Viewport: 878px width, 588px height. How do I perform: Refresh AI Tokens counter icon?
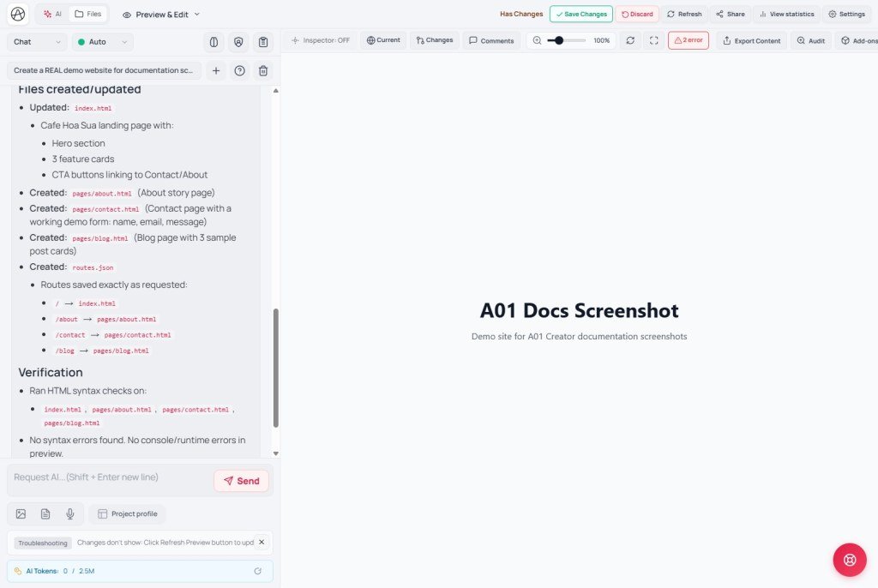click(x=257, y=571)
